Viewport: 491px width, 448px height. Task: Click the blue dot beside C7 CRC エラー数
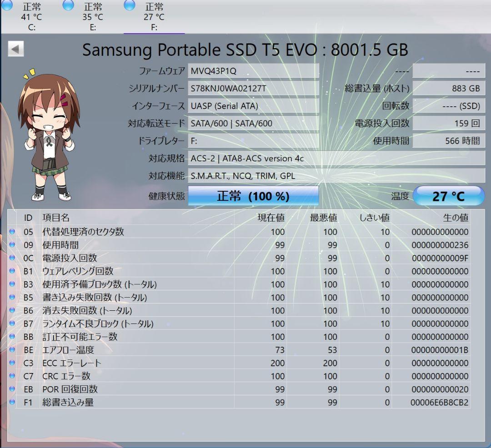[x=13, y=376]
